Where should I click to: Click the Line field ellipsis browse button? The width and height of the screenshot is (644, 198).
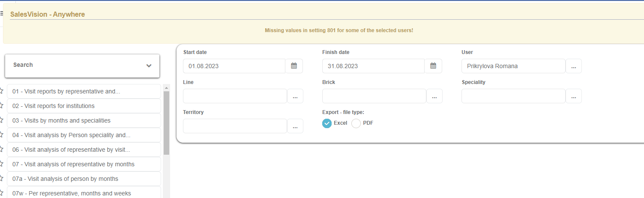[295, 96]
